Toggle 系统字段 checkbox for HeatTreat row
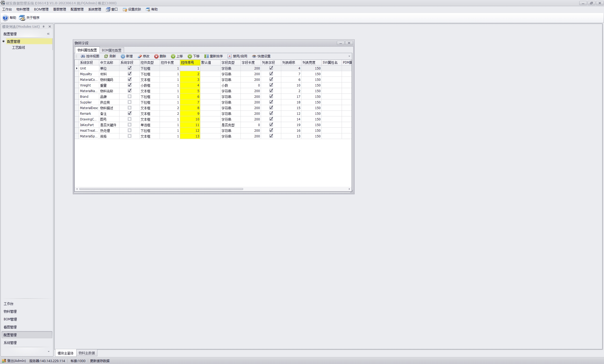604x364 pixels. (129, 130)
